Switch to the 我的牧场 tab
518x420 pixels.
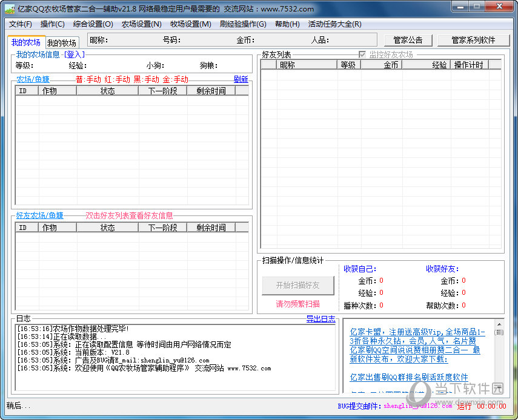(x=62, y=43)
